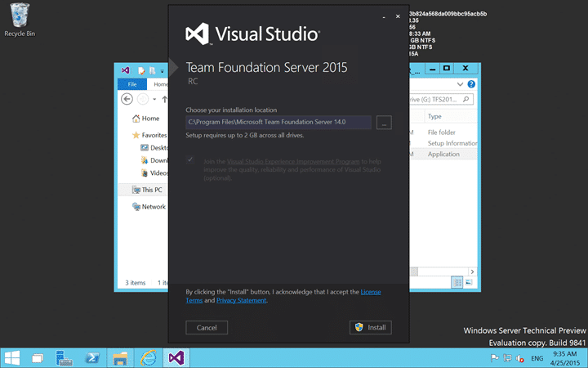Image resolution: width=588 pixels, height=368 pixels.
Task: Click the network icon in the system tray
Action: [x=507, y=358]
